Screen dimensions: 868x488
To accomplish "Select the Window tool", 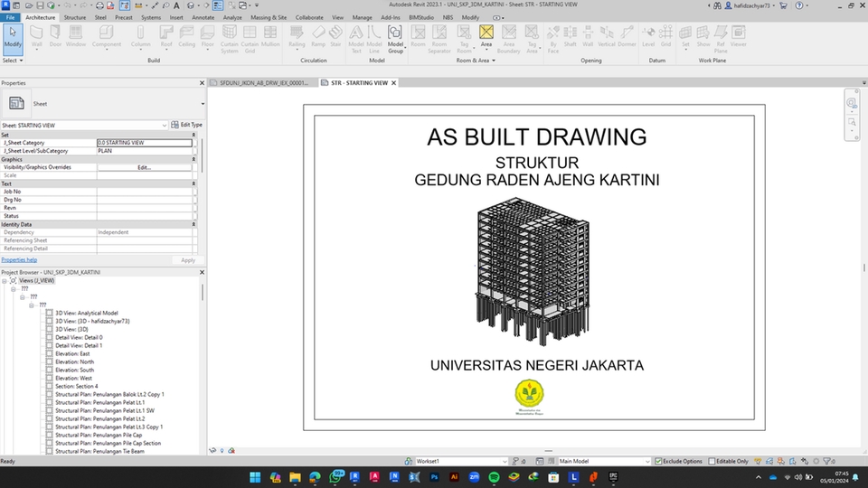I will click(x=76, y=37).
